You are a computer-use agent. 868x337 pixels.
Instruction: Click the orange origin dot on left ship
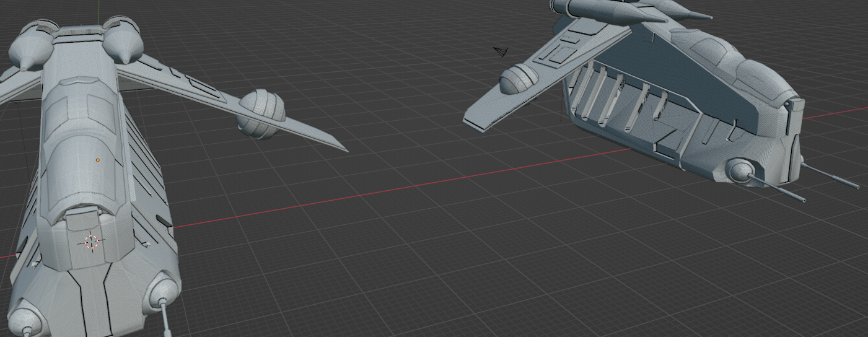(x=98, y=160)
